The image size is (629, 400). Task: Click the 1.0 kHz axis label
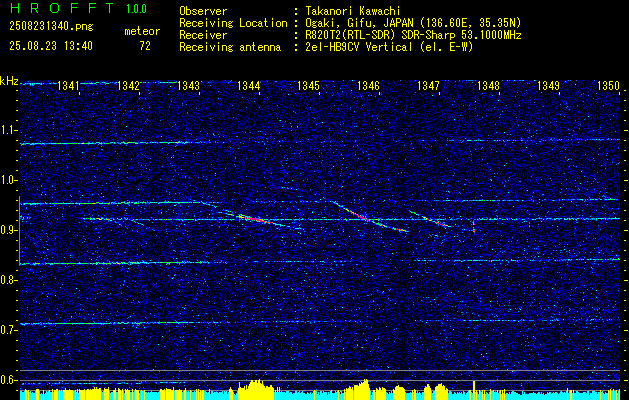(x=8, y=180)
